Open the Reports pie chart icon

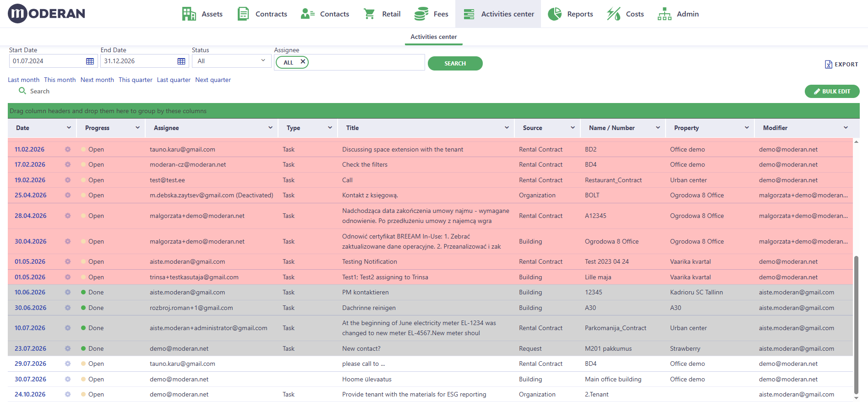pyautogui.click(x=555, y=14)
